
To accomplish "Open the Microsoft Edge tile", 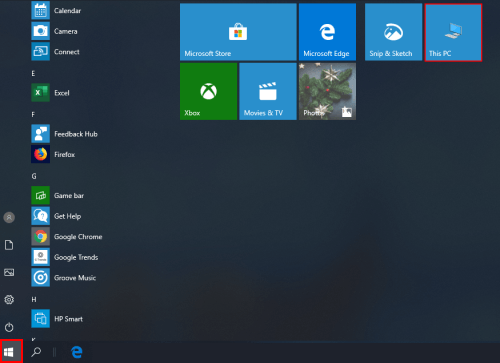I will pyautogui.click(x=327, y=32).
